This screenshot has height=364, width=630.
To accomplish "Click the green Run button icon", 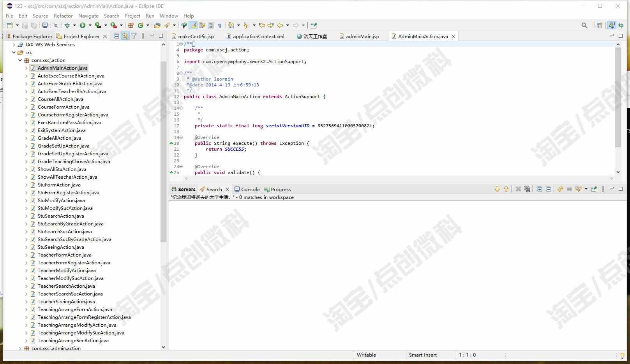I will coord(83,25).
